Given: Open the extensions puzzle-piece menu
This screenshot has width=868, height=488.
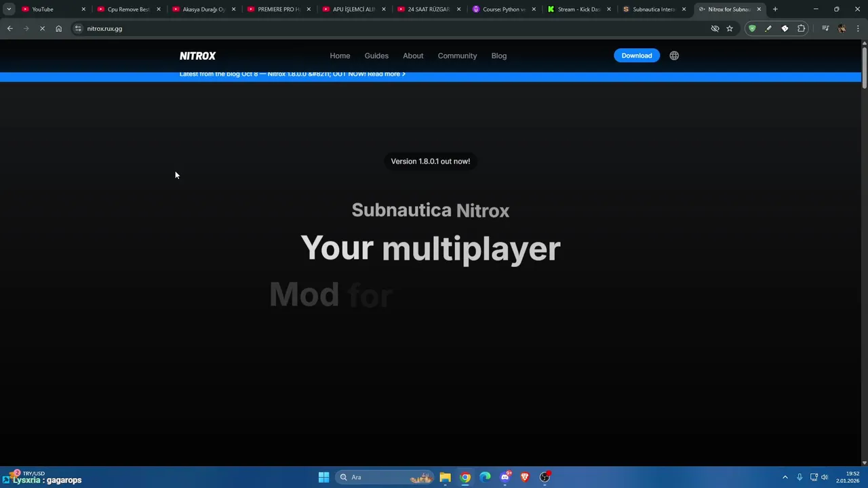Looking at the screenshot, I should pyautogui.click(x=802, y=28).
